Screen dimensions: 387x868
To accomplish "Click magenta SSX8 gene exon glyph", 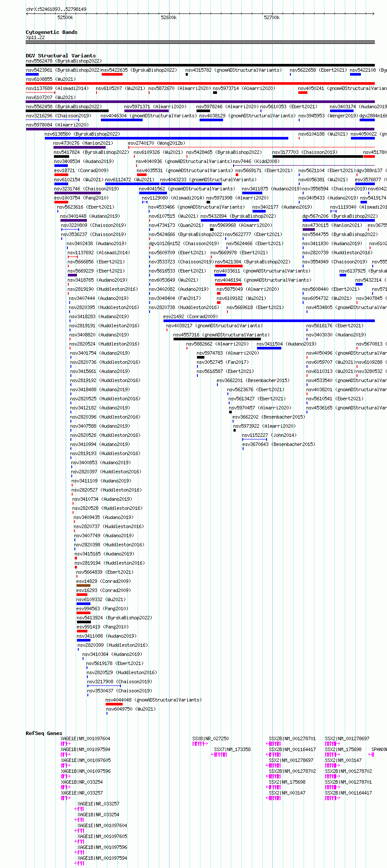I will [200, 744].
